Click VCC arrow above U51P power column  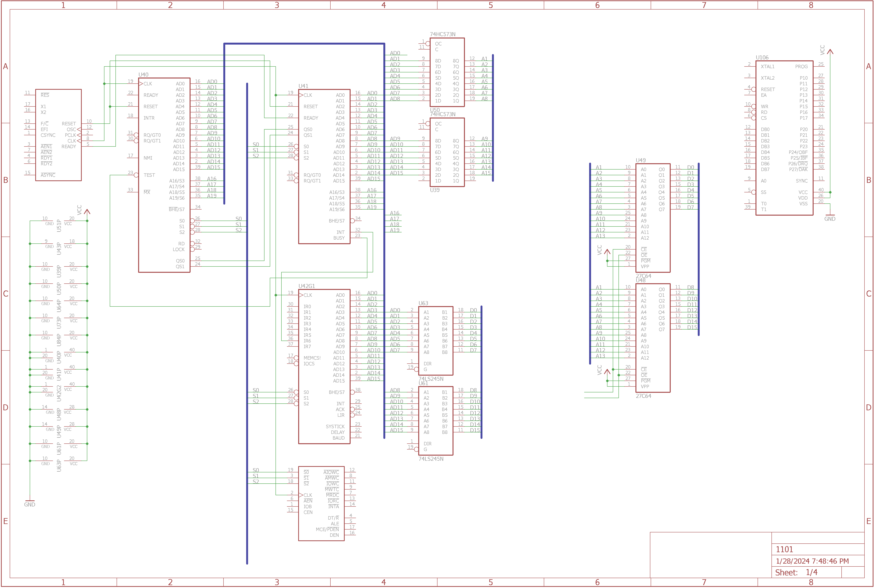tap(87, 212)
